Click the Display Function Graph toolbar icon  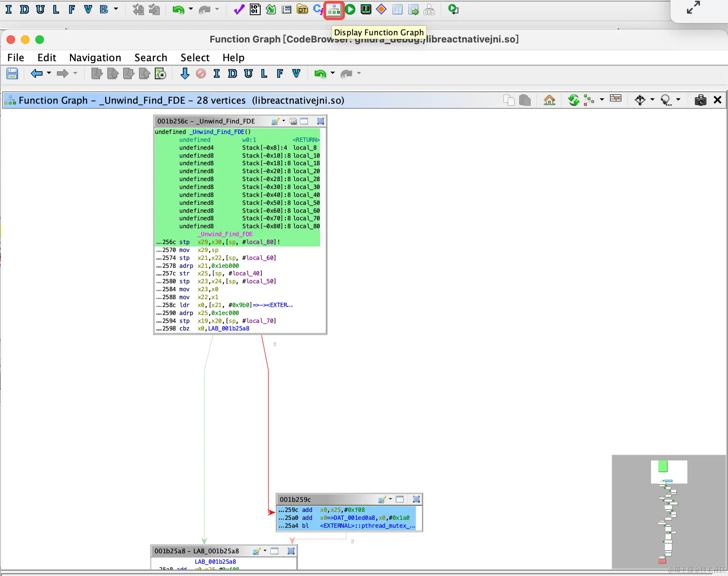334,10
